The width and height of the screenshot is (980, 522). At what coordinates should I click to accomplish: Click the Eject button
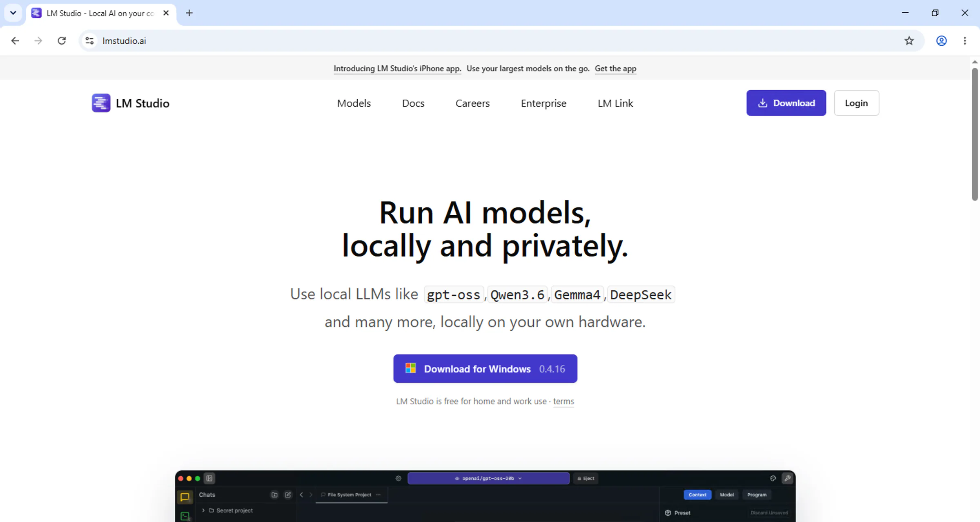click(586, 478)
